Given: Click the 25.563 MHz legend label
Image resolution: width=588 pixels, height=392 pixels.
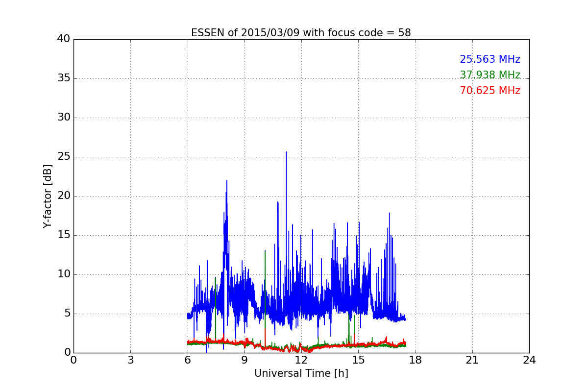Looking at the screenshot, I should pyautogui.click(x=490, y=59).
